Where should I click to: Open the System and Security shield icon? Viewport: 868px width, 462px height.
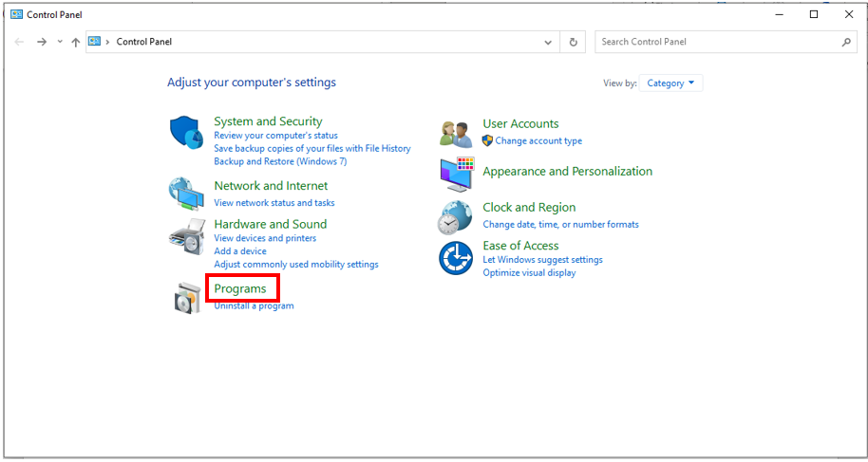click(x=186, y=133)
